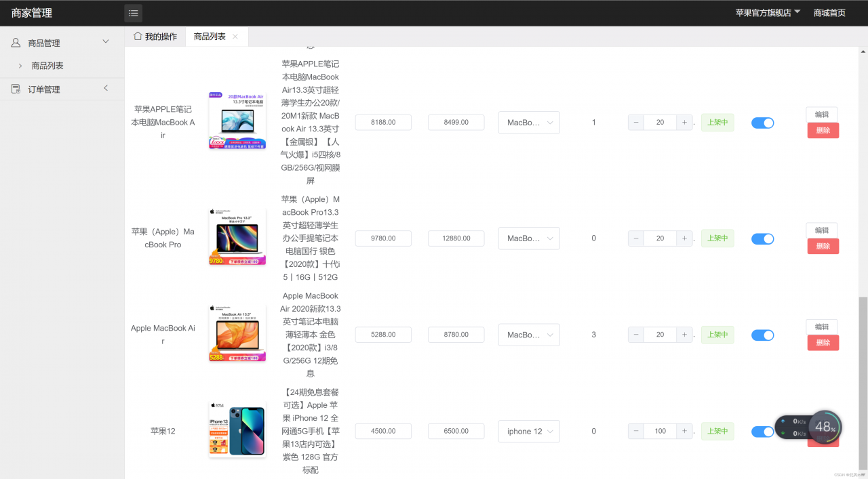Screen dimensions: 868x479
Task: Open 商品列表 in the sidebar
Action: pos(47,66)
